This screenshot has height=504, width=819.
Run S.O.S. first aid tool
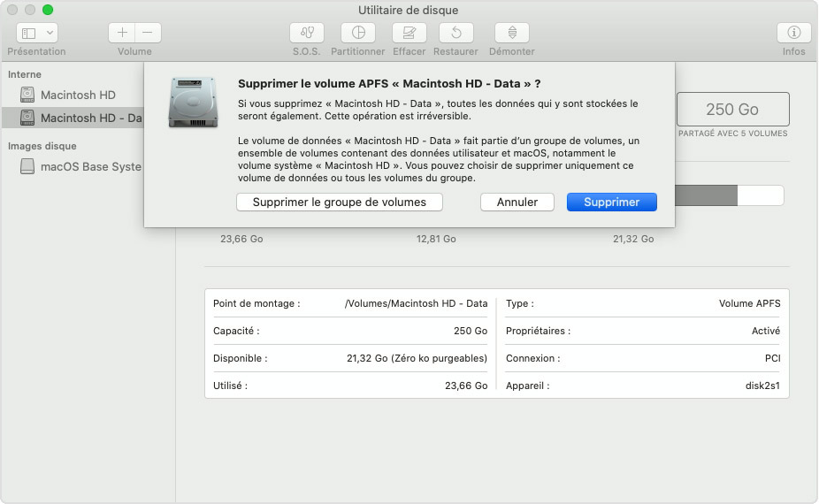coord(307,33)
